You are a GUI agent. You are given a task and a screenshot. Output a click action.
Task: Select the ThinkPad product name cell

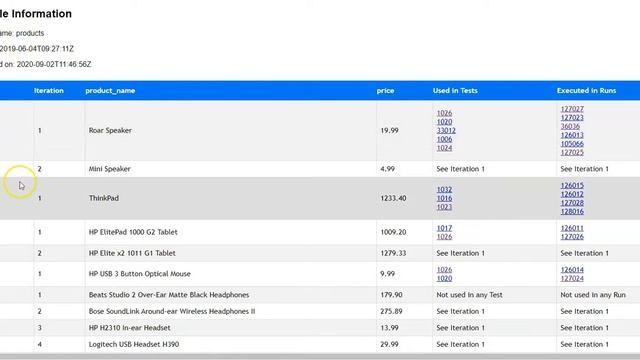(x=230, y=198)
